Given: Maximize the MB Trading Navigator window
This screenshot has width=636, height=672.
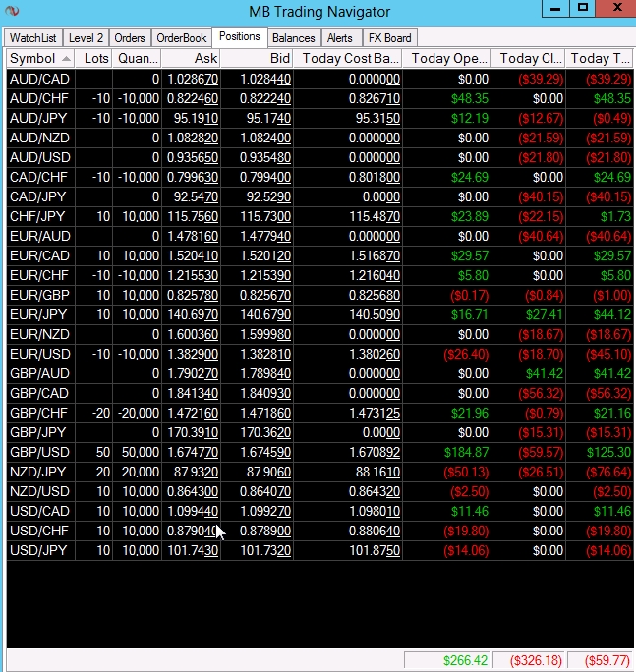Looking at the screenshot, I should click(x=583, y=8).
